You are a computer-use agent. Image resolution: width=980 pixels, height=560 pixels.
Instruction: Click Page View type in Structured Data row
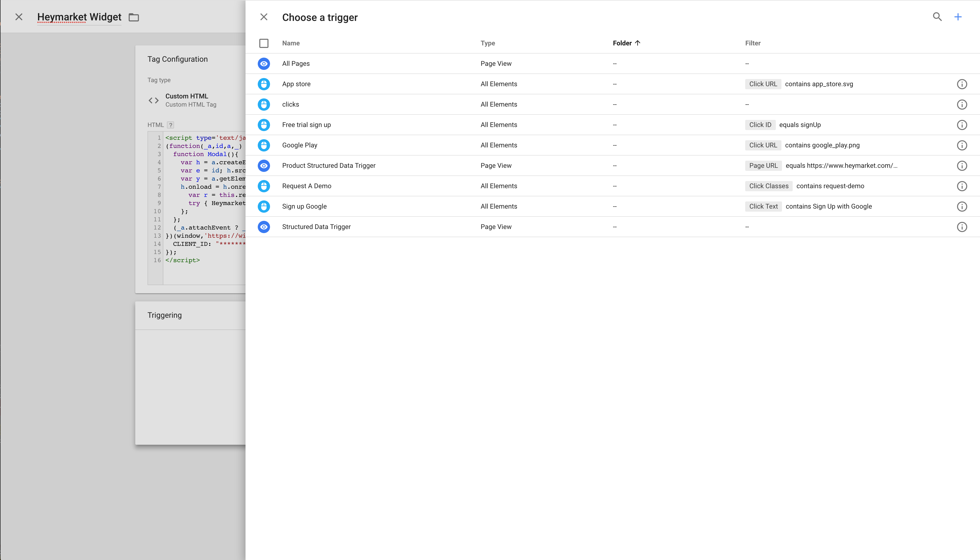point(496,226)
